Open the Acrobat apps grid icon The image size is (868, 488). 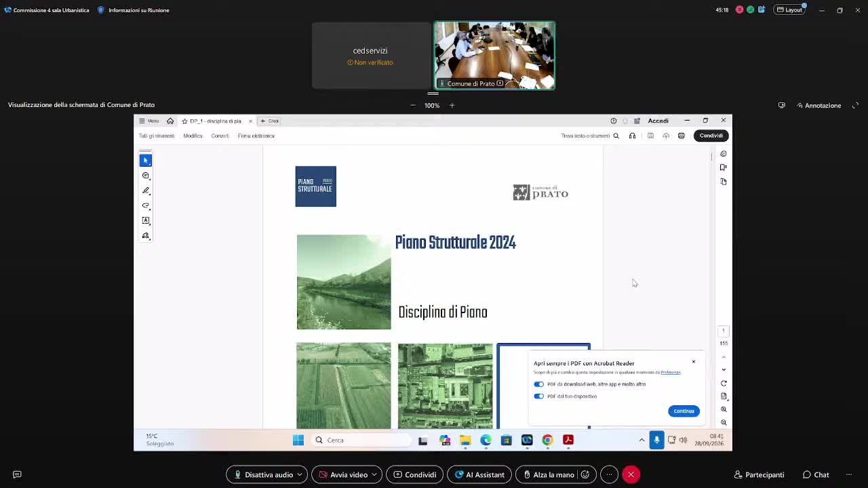coord(637,121)
